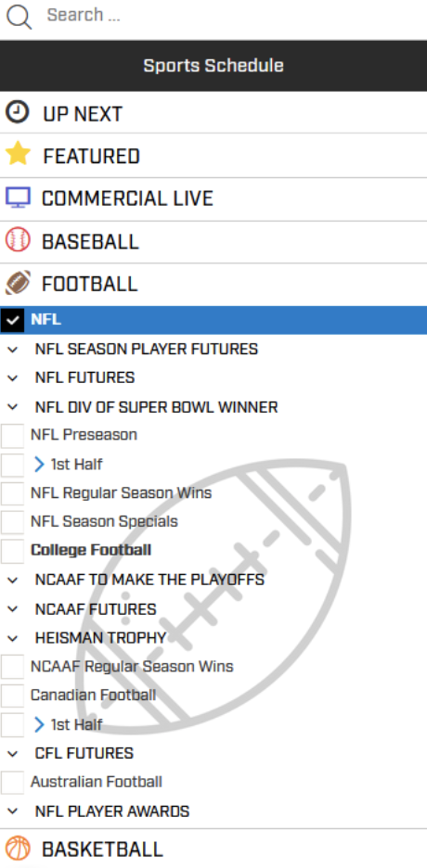Click the baseball icon
The height and width of the screenshot is (868, 427).
[18, 241]
